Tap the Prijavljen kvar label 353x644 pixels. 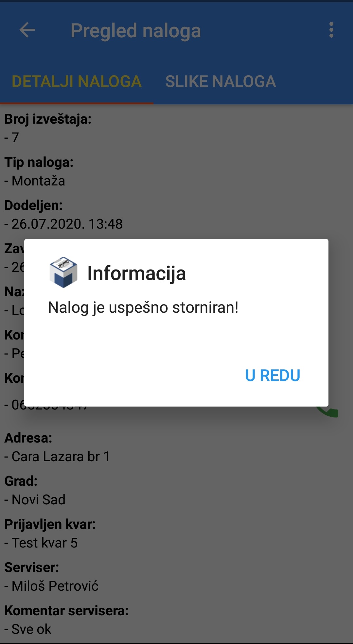click(x=50, y=524)
